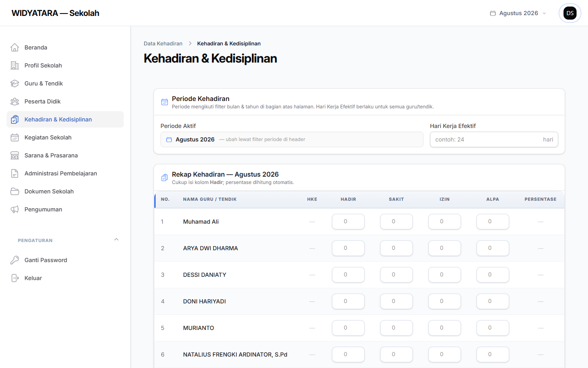The height and width of the screenshot is (368, 588).
Task: Click the Sarana & Prasarana store icon
Action: [x=15, y=155]
